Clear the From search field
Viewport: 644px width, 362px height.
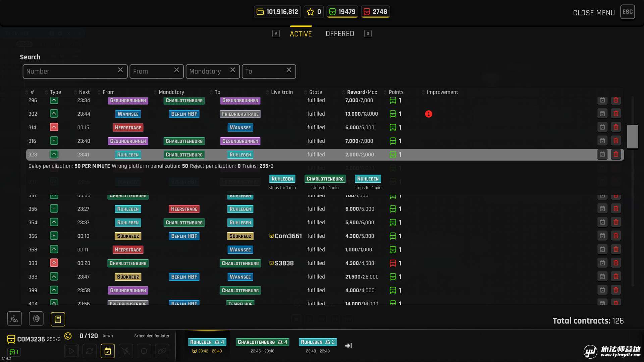[176, 70]
